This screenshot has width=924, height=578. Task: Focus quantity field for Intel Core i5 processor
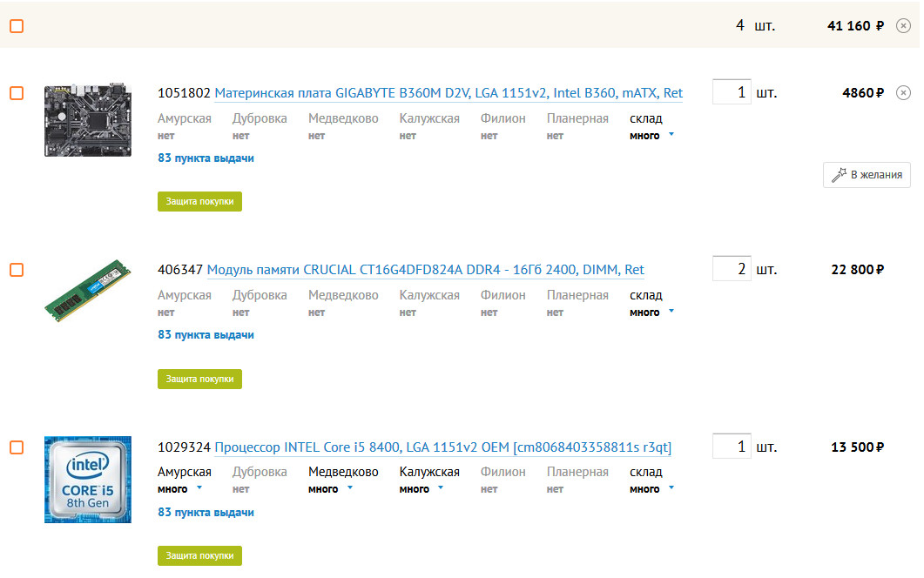pos(732,446)
